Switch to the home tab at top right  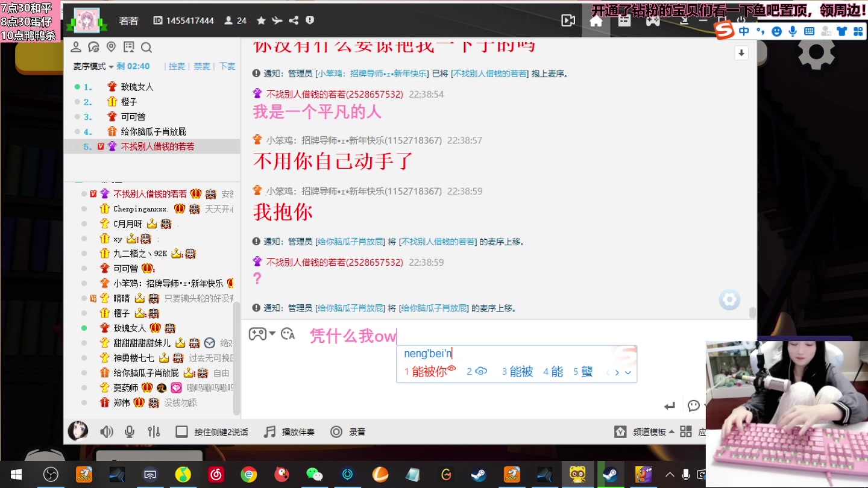pos(596,20)
